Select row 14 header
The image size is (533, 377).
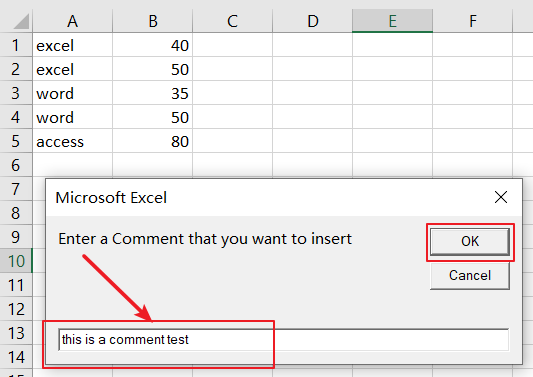[x=16, y=357]
